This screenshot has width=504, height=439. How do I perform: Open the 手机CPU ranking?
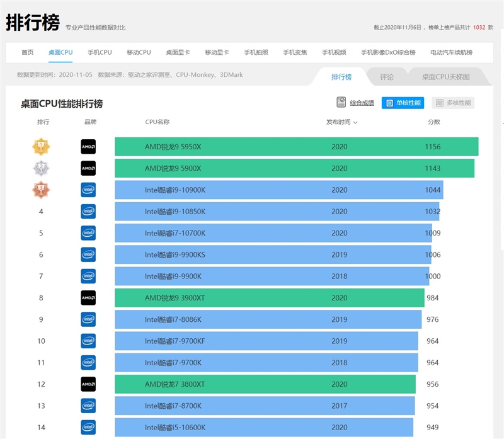100,52
